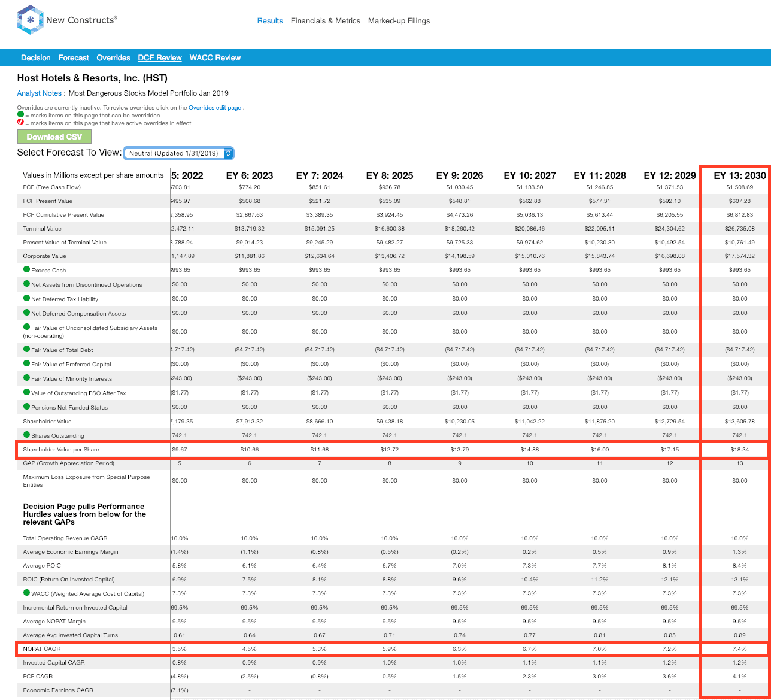Click green dot beside Net Deferred Tax Liability
771x700 pixels.
pos(26,298)
